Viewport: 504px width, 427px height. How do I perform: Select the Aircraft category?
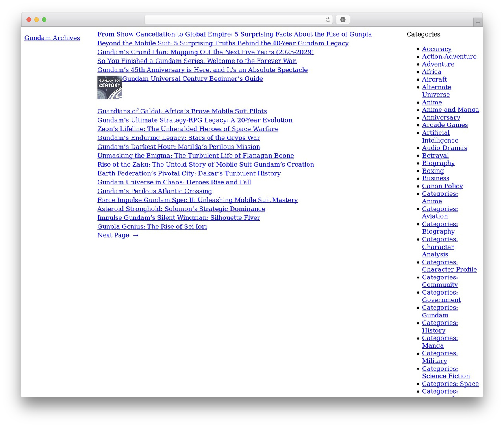click(x=434, y=80)
